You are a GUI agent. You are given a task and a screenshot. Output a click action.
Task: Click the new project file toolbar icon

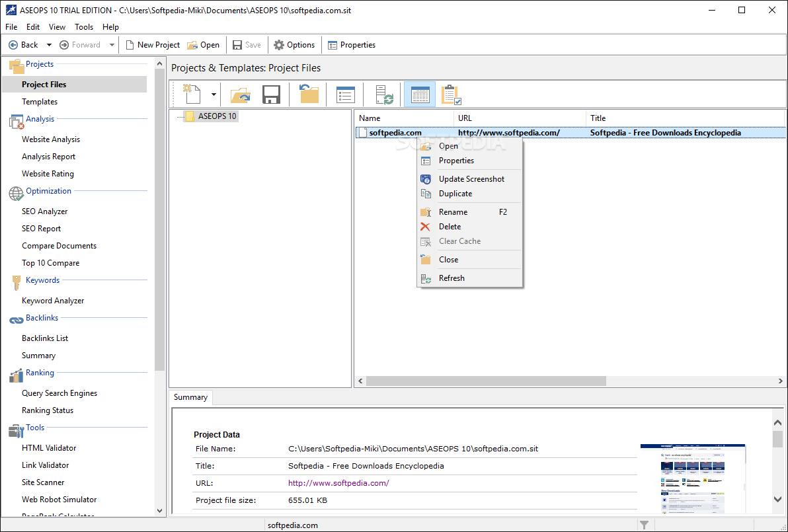coord(192,94)
